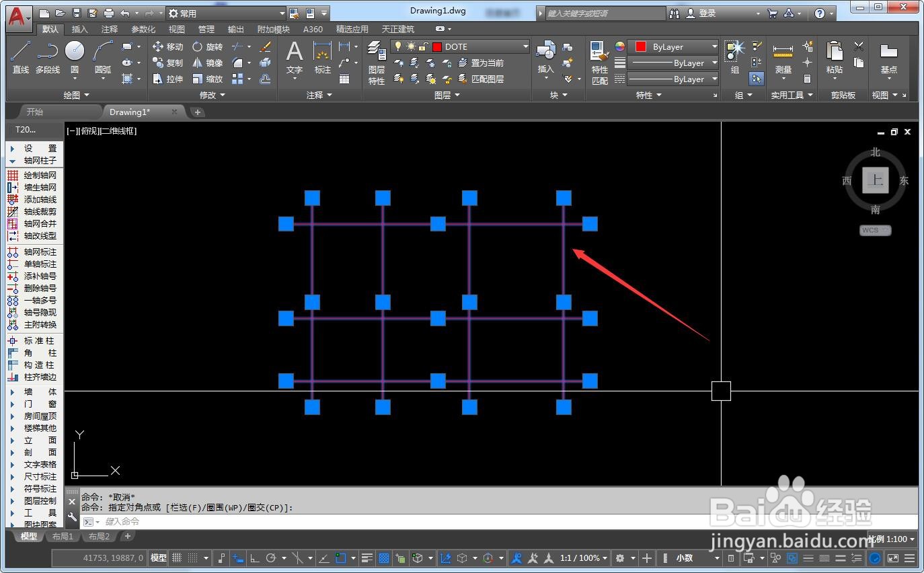Click the Scale (缩放) tool

pyautogui.click(x=207, y=79)
